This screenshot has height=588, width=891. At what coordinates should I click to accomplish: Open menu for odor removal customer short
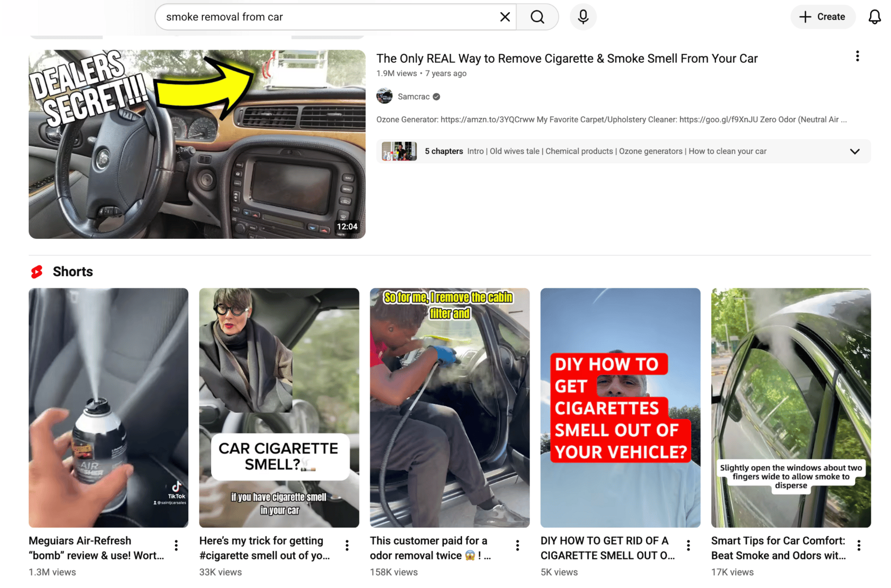(x=517, y=545)
